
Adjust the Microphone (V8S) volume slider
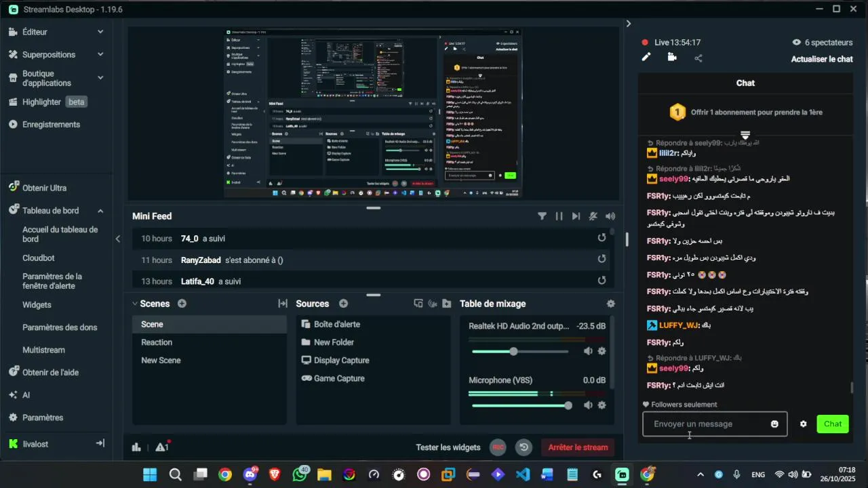point(520,405)
